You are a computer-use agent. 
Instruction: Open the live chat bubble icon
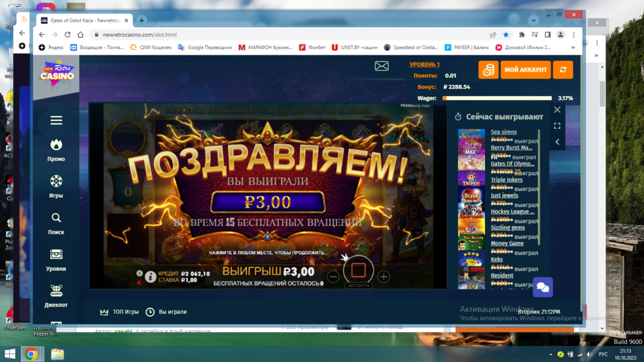[543, 287]
